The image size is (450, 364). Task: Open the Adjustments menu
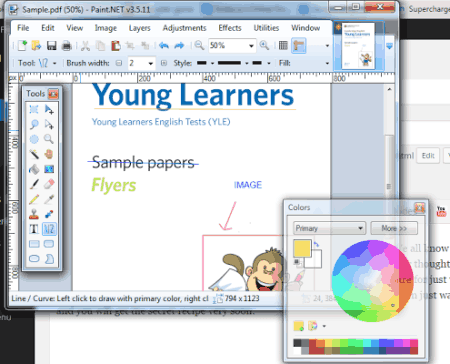tap(184, 28)
